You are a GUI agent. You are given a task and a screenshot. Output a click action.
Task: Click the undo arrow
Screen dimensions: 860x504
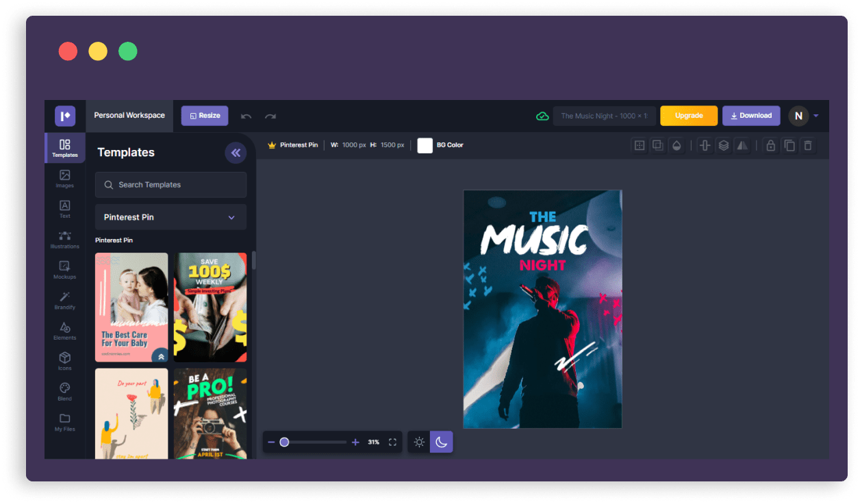[246, 116]
